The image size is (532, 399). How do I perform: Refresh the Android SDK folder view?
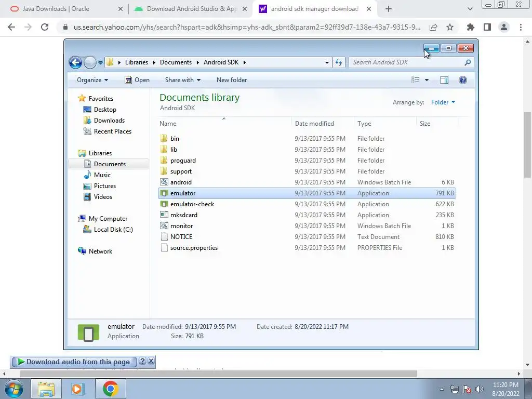click(339, 62)
